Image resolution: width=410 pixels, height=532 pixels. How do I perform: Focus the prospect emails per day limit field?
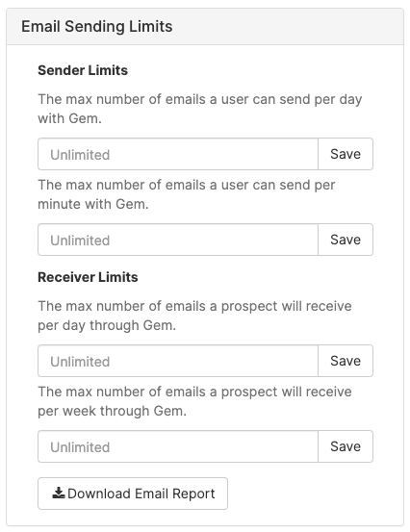pyautogui.click(x=178, y=361)
